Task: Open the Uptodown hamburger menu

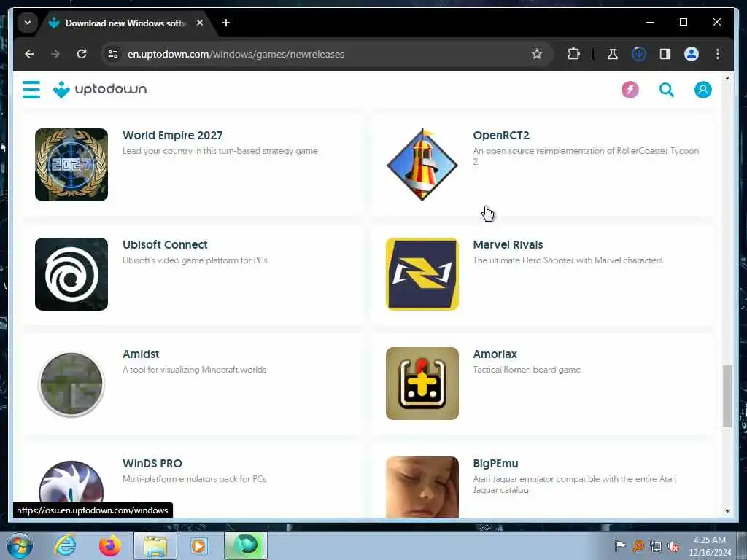Action: click(31, 90)
